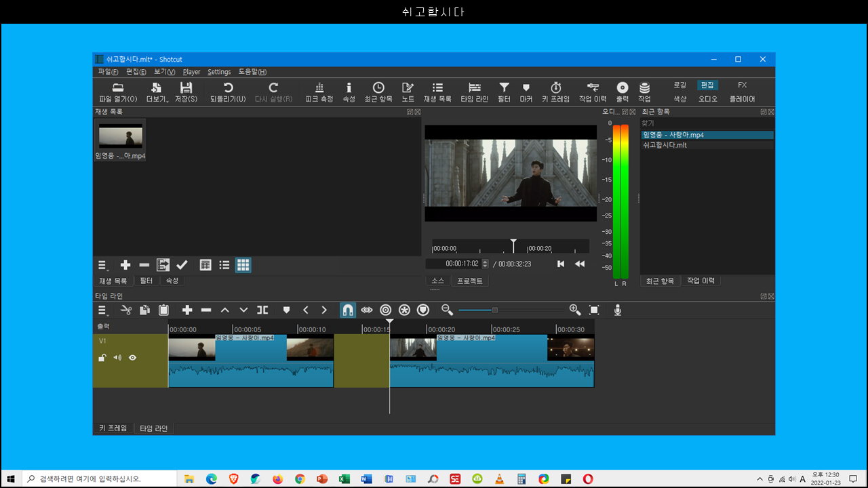Expand 더보기 dropdown in main toolbar
868x488 pixels.
(157, 92)
